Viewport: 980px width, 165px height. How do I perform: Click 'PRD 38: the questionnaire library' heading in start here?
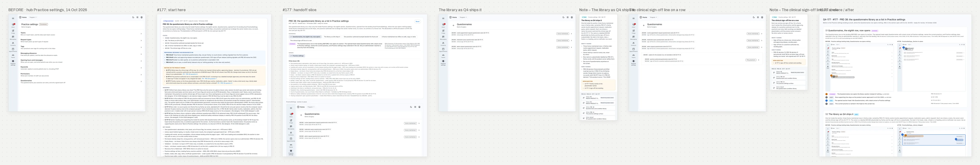[188, 24]
